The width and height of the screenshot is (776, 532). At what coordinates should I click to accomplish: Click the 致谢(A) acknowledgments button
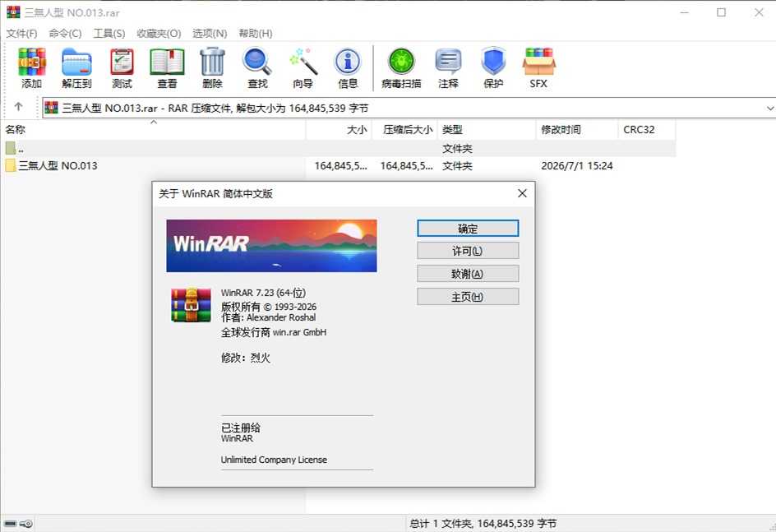click(x=468, y=273)
